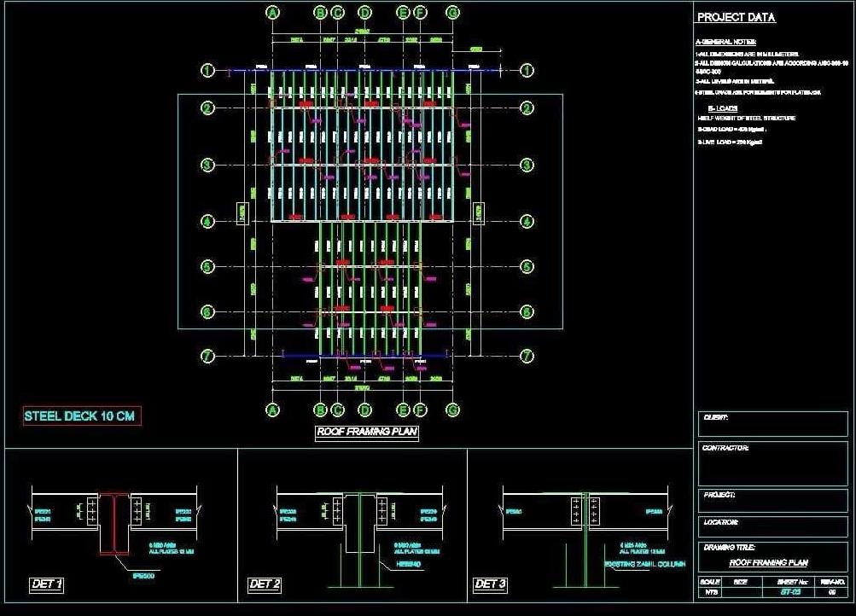Pick grid bubble '6' right of the plan
Screen dimensions: 856x616
pyautogui.click(x=527, y=311)
